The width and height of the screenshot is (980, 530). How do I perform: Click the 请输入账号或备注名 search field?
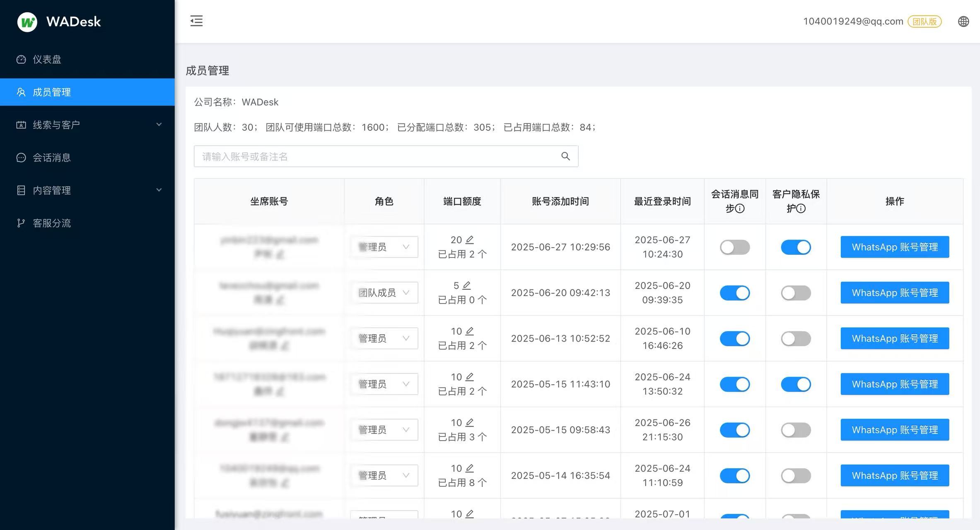pyautogui.click(x=386, y=156)
